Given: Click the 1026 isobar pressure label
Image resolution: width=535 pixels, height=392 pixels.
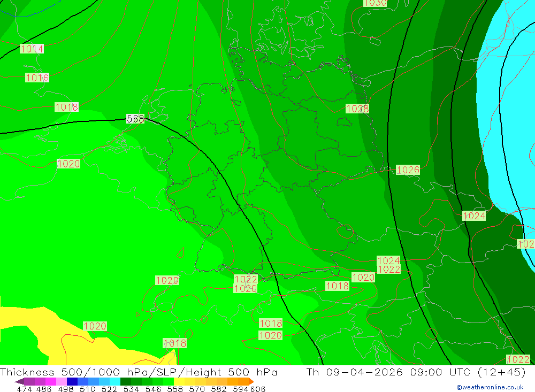Looking at the screenshot, I should pos(408,170).
